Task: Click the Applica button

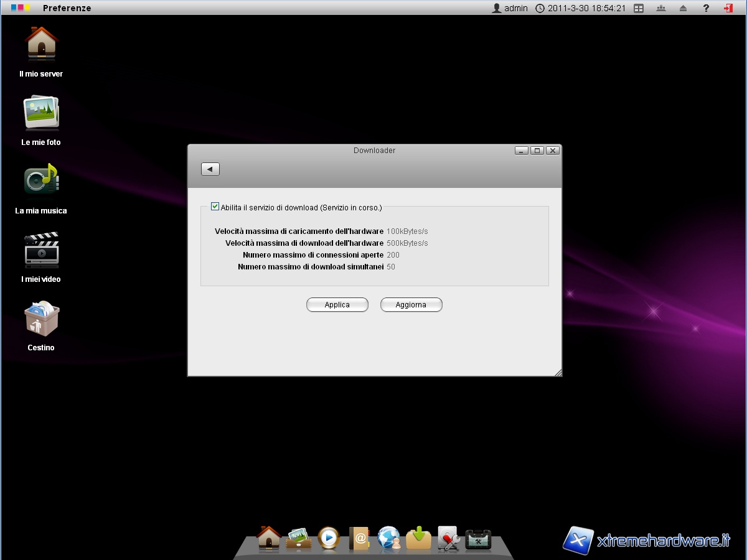Action: click(337, 305)
